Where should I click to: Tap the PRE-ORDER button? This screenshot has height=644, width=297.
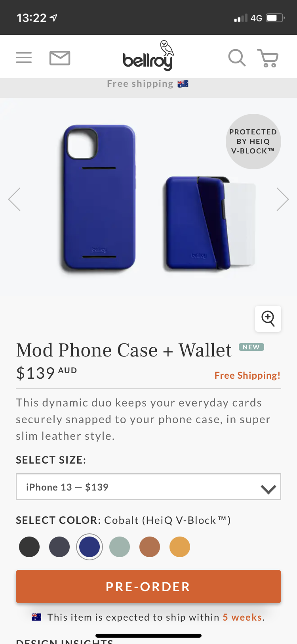click(x=148, y=586)
